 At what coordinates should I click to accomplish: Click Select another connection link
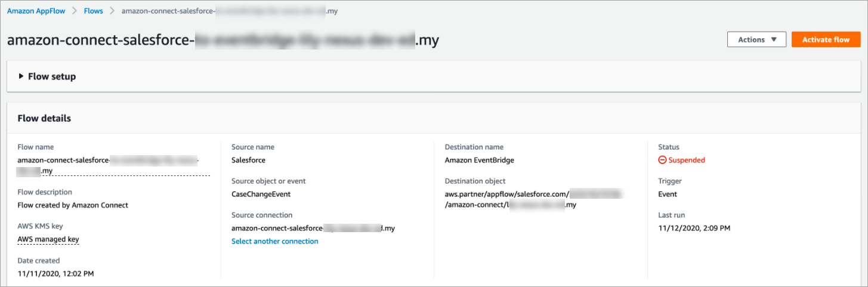(274, 241)
